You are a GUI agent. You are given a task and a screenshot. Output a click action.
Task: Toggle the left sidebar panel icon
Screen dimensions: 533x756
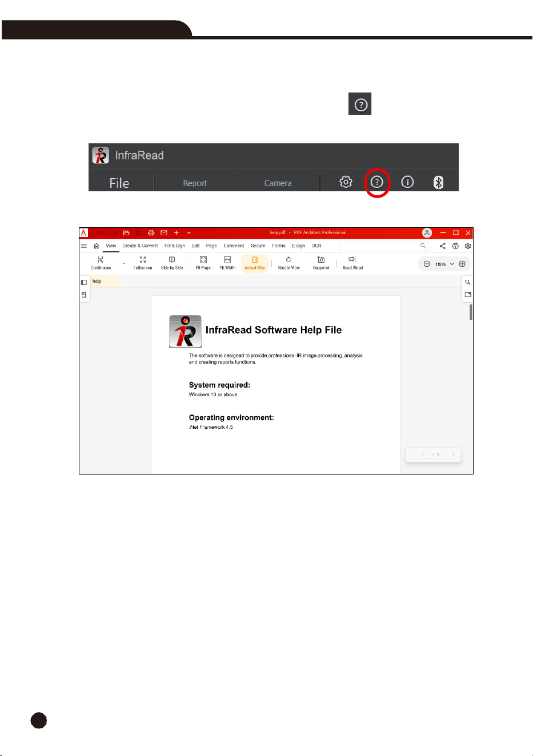84,282
